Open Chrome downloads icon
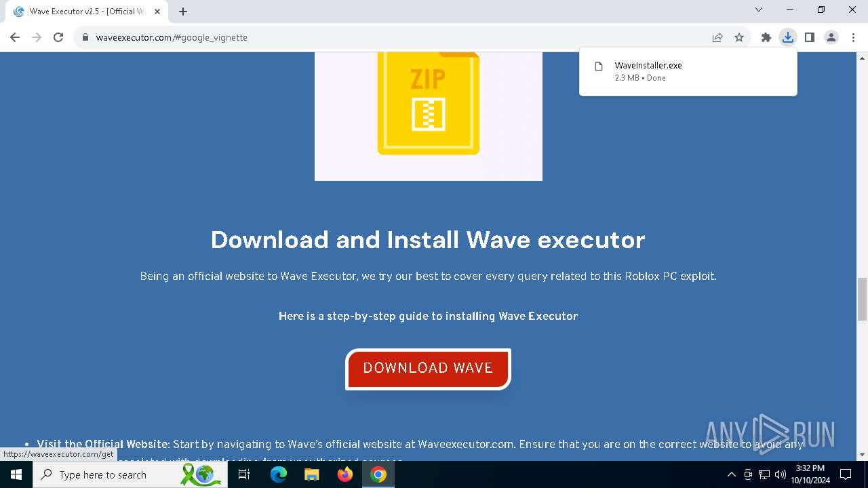This screenshot has height=488, width=868. click(x=788, y=37)
